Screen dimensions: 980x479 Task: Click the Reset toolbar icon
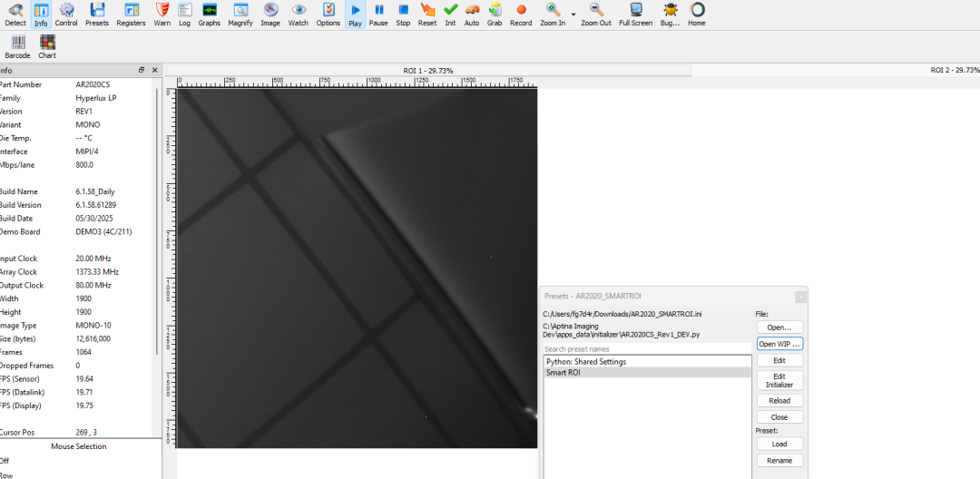coord(427,15)
